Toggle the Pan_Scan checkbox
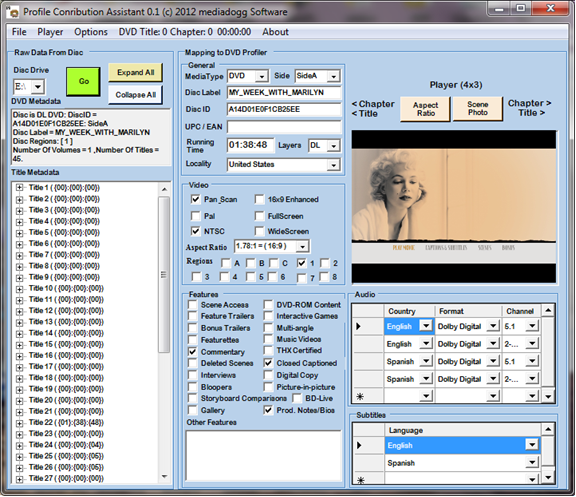This screenshot has height=497, width=576. (195, 199)
